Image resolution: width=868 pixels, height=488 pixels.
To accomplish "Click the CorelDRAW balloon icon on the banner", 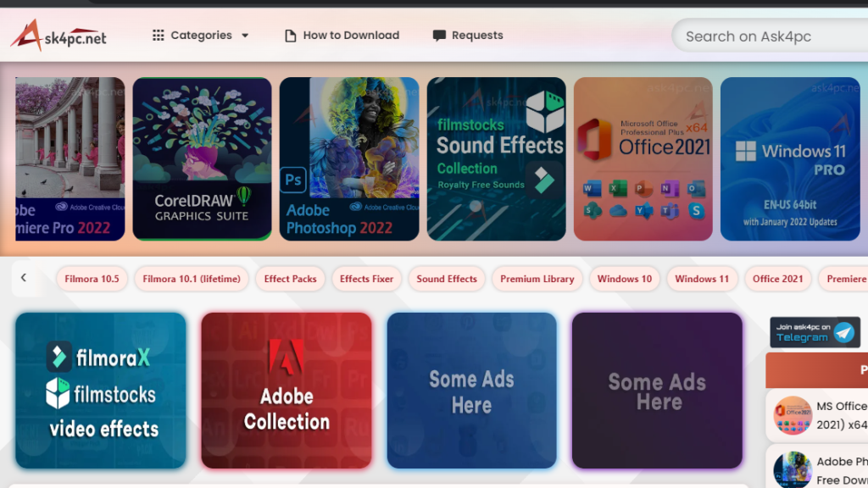I will coord(243,196).
